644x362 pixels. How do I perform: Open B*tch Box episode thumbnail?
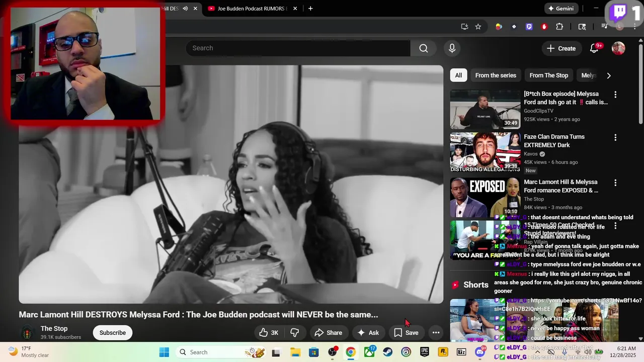(x=485, y=109)
